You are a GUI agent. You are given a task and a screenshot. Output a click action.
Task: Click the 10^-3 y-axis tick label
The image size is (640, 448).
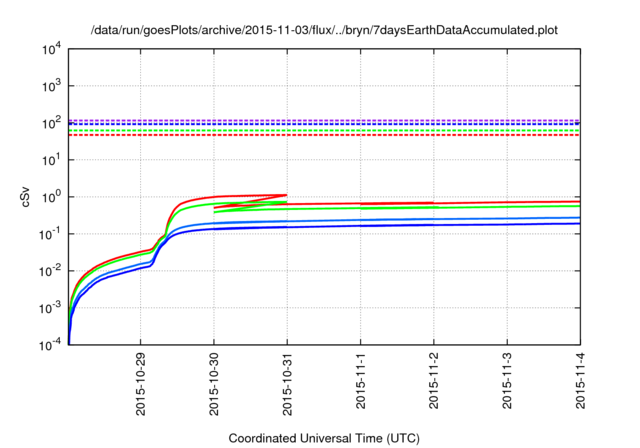coord(51,308)
